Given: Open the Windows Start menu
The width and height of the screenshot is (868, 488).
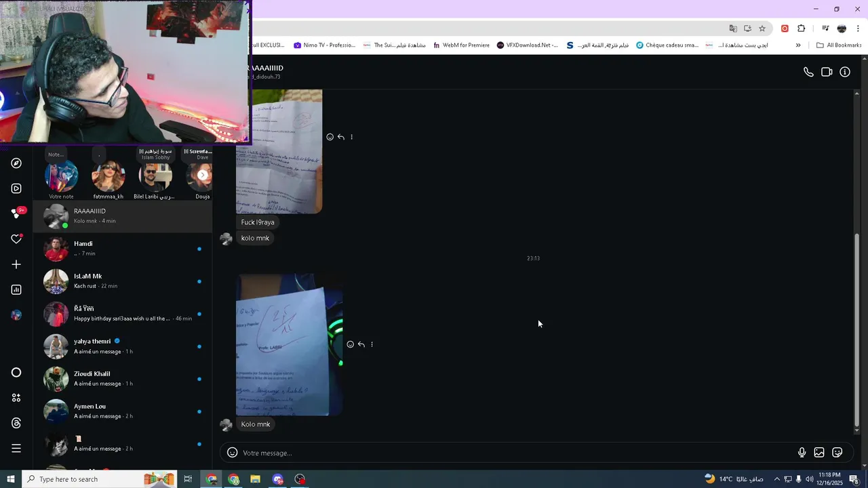Looking at the screenshot, I should [x=11, y=479].
